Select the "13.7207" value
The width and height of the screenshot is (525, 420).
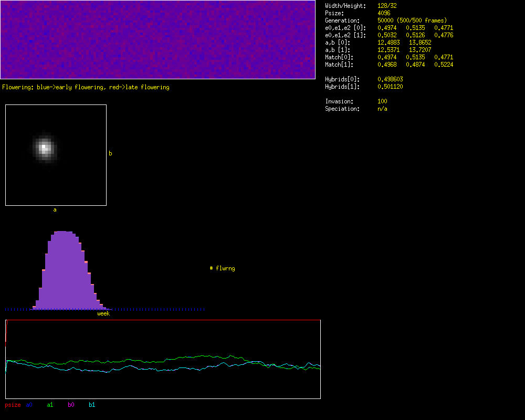coord(420,50)
